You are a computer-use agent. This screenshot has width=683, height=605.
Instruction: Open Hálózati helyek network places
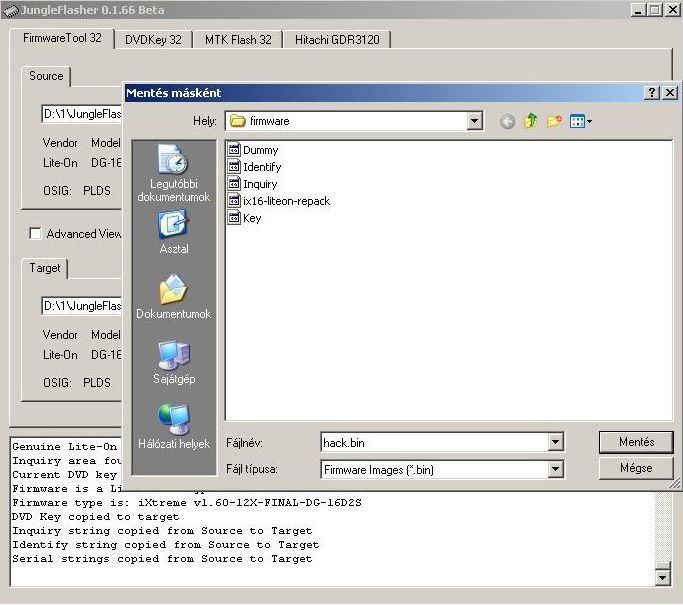coord(173,426)
